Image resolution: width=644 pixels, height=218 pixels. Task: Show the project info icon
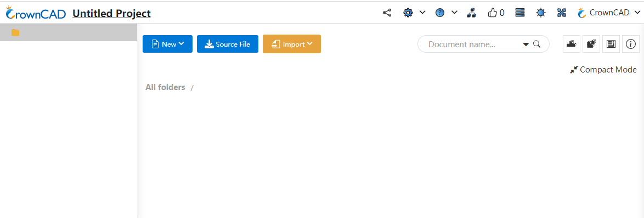(x=631, y=44)
